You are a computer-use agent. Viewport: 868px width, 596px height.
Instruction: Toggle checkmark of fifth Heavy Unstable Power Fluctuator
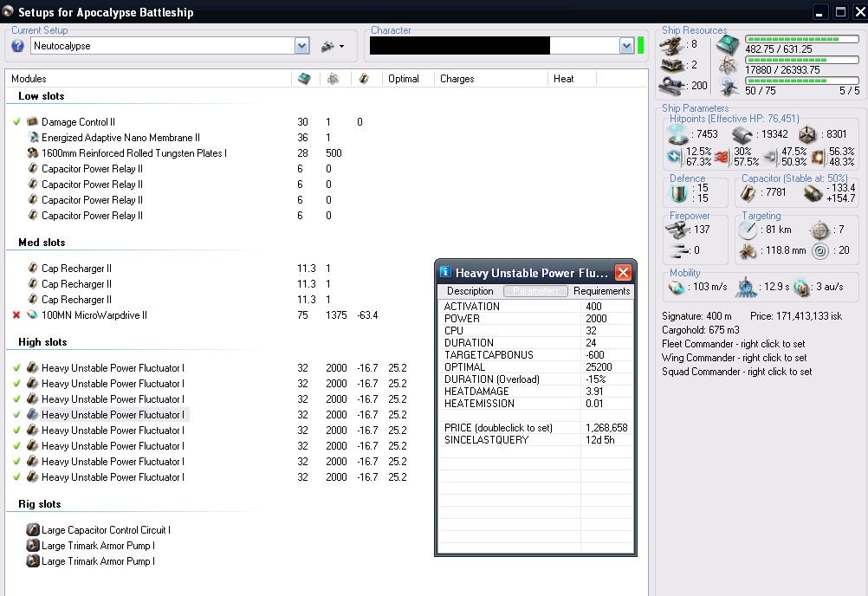pyautogui.click(x=16, y=430)
